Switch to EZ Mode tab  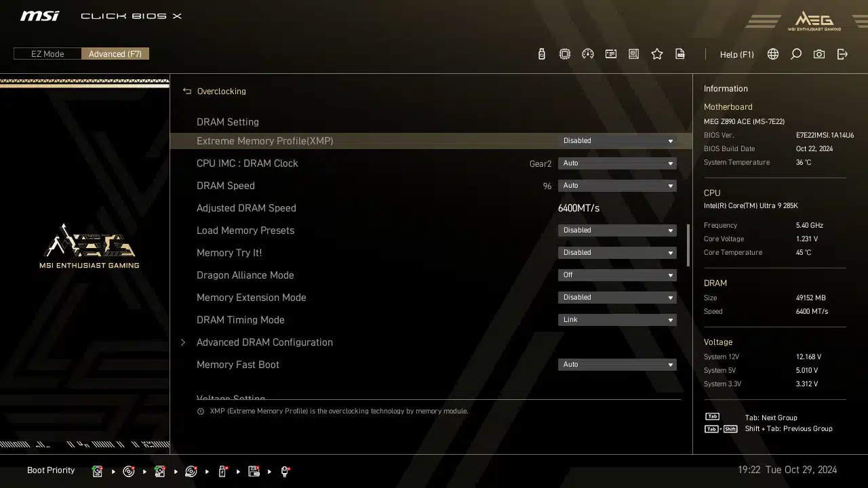pos(47,54)
